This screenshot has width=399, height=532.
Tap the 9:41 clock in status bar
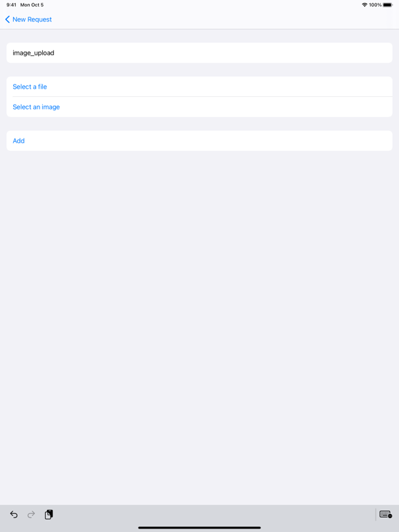[x=11, y=5]
